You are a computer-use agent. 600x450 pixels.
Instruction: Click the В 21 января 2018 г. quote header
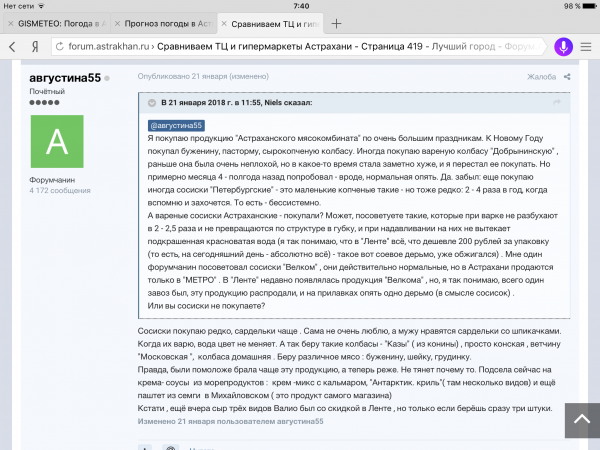point(236,103)
